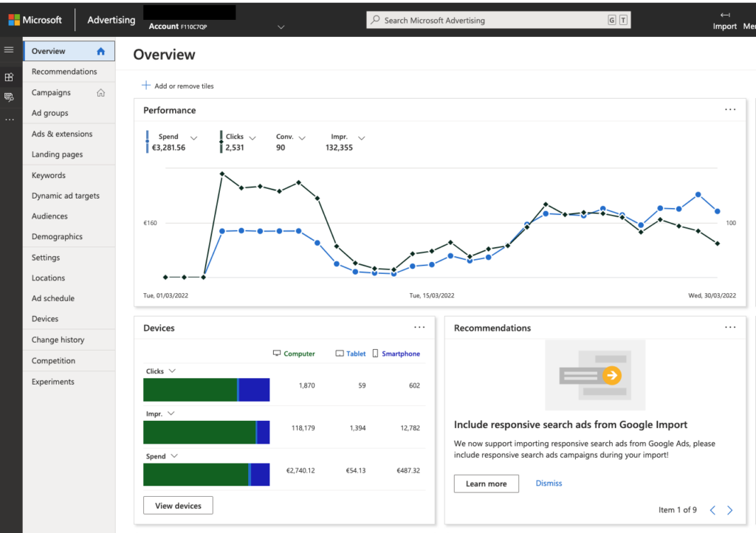The image size is (756, 533).
Task: Open Ads & extensions in the sidebar
Action: (x=69, y=134)
